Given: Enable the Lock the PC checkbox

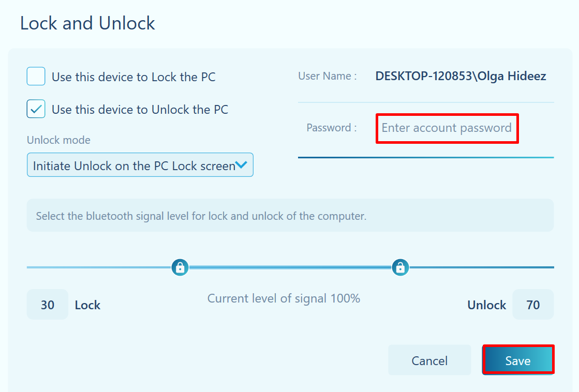Looking at the screenshot, I should click(x=36, y=77).
